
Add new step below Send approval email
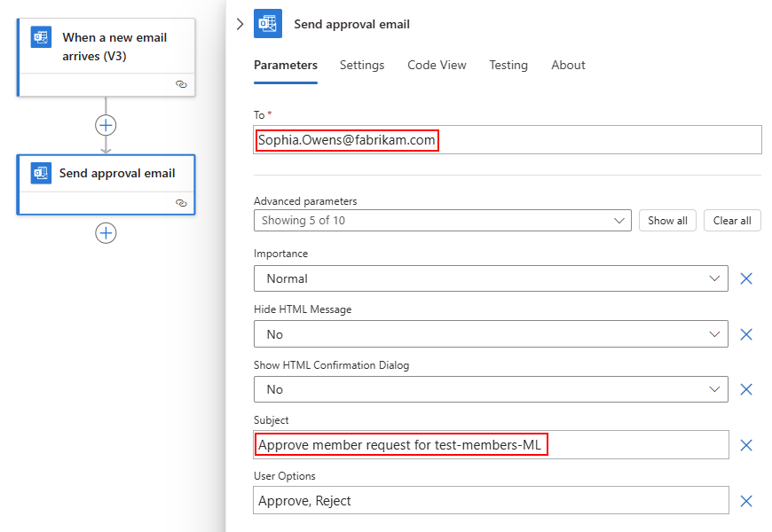[x=106, y=233]
